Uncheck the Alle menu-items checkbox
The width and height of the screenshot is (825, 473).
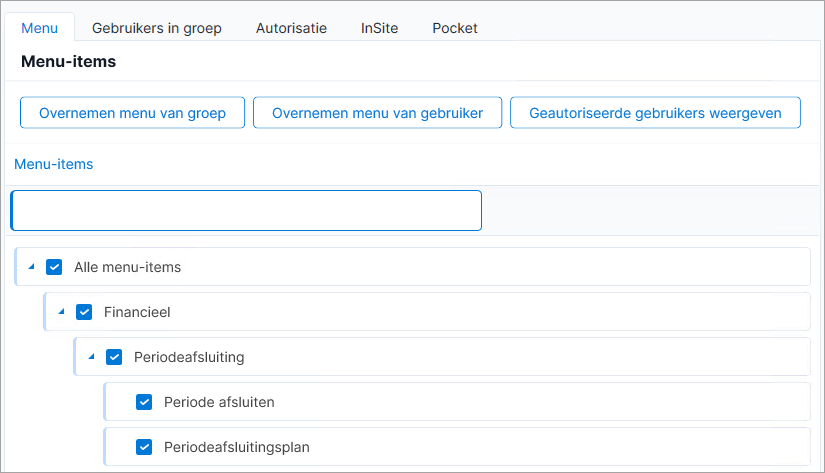click(54, 267)
